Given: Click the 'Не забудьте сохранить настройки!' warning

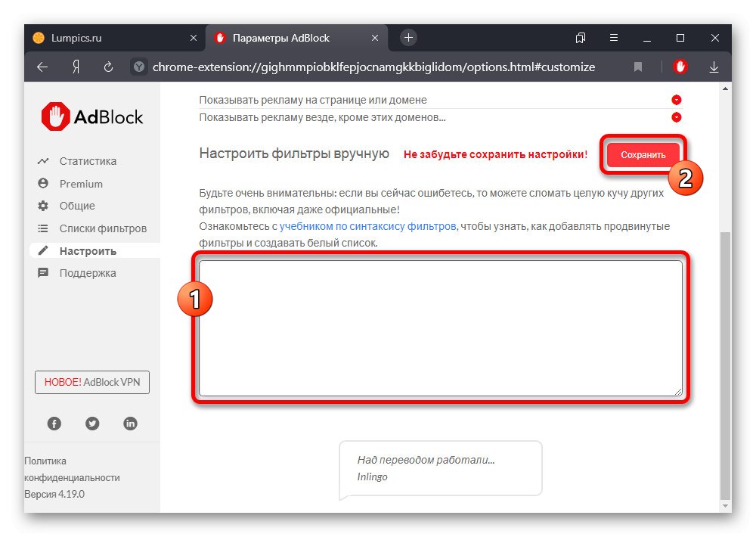Looking at the screenshot, I should 496,154.
